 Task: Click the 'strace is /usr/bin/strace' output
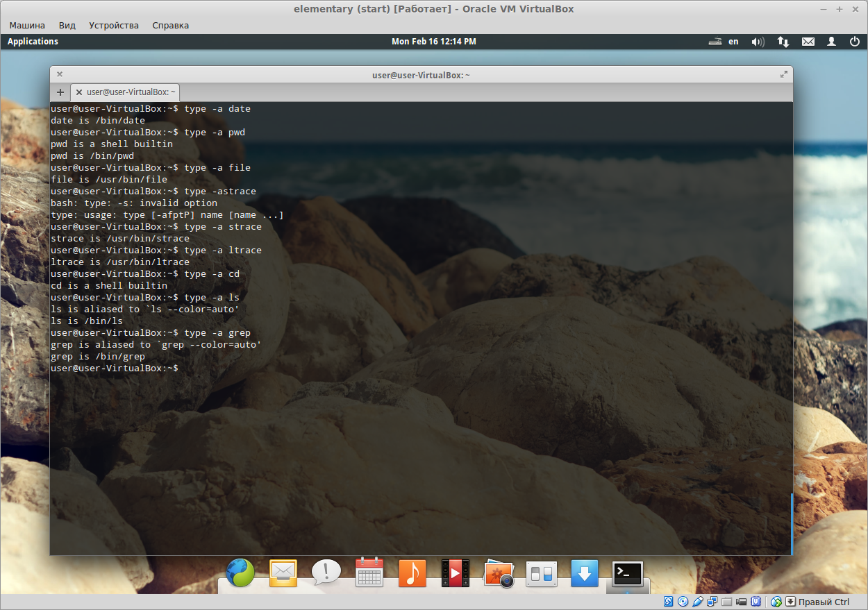(x=120, y=239)
